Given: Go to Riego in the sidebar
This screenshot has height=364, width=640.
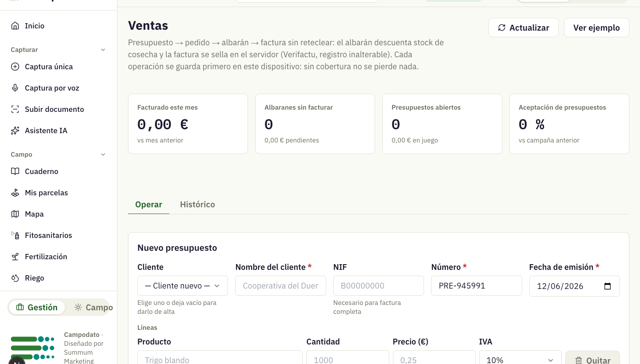Looking at the screenshot, I should click(x=58, y=278).
